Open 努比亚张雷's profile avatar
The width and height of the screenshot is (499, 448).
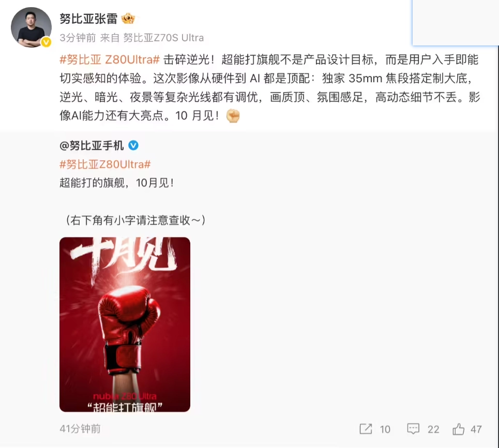pos(31,27)
